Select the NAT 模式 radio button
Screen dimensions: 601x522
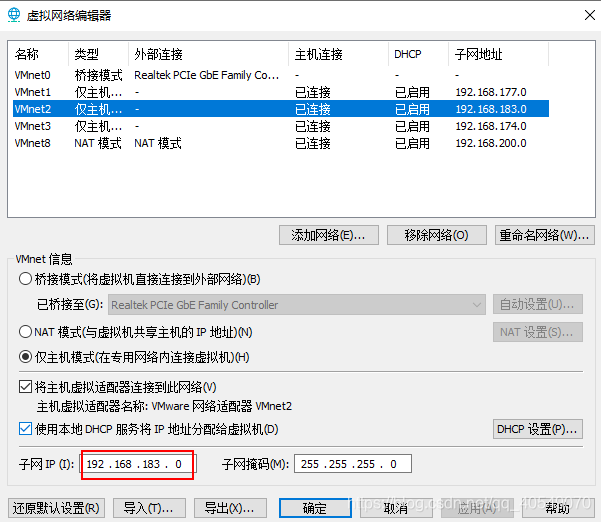point(25,332)
